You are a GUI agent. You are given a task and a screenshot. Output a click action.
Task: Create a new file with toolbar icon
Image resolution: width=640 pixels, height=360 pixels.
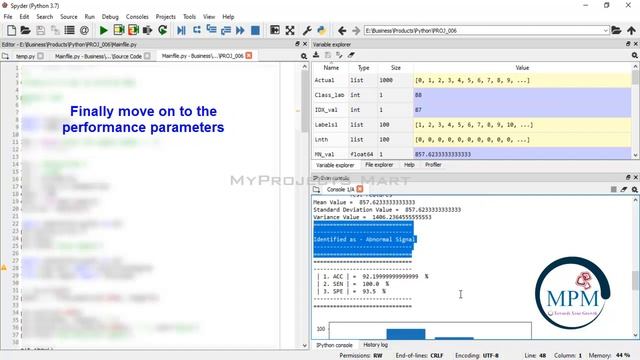[11, 30]
